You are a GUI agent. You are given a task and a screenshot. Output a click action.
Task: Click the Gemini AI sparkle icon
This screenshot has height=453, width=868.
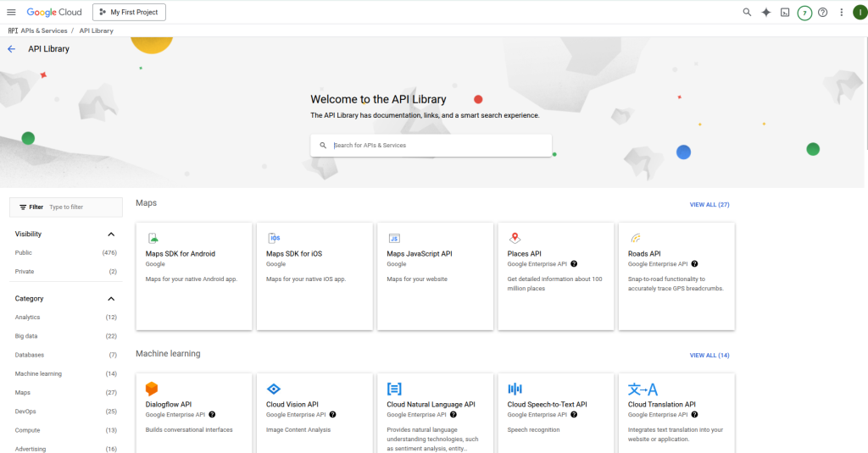(x=765, y=13)
